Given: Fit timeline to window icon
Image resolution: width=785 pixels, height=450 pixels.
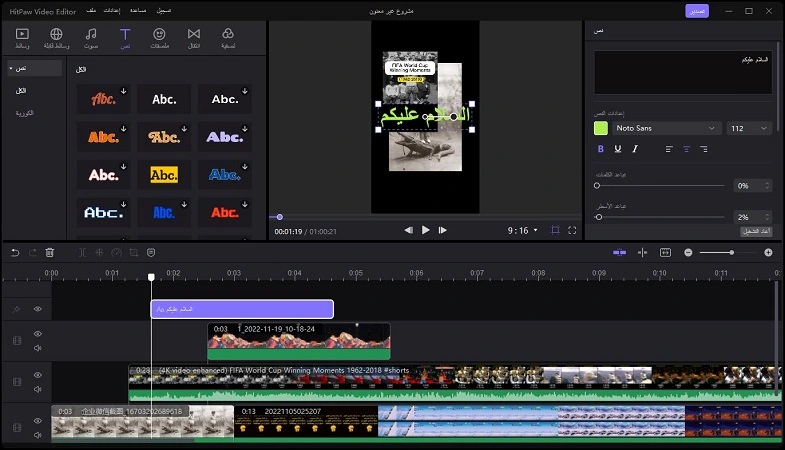Looking at the screenshot, I should pos(665,252).
